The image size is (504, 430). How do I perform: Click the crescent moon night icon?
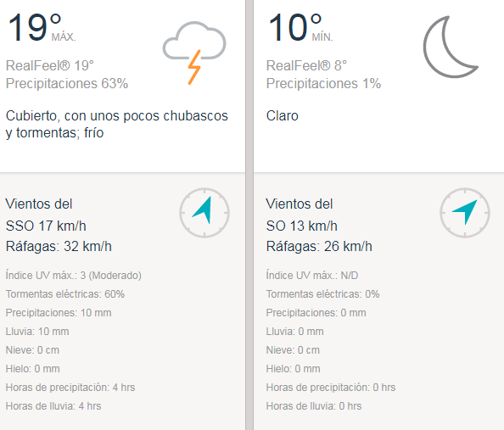[451, 47]
